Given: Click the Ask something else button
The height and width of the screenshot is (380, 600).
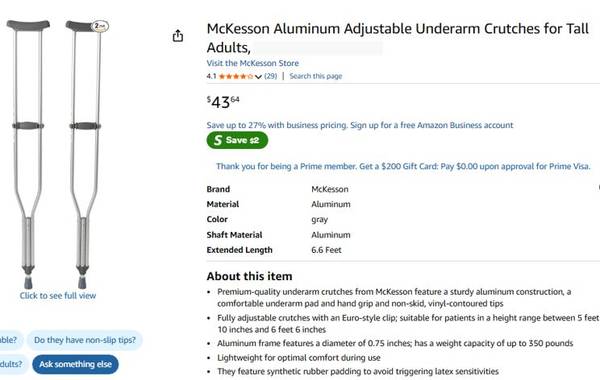Looking at the screenshot, I should point(75,364).
